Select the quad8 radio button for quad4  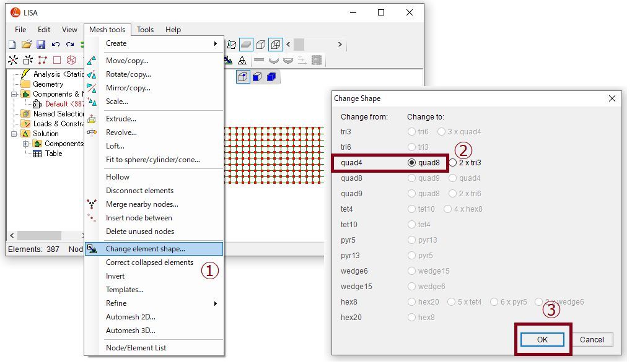pos(411,163)
